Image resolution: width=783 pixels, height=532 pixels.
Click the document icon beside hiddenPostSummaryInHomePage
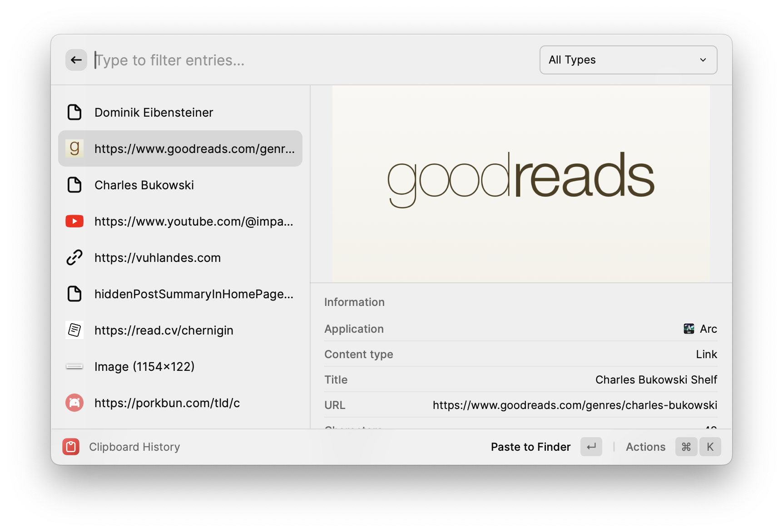(x=74, y=294)
